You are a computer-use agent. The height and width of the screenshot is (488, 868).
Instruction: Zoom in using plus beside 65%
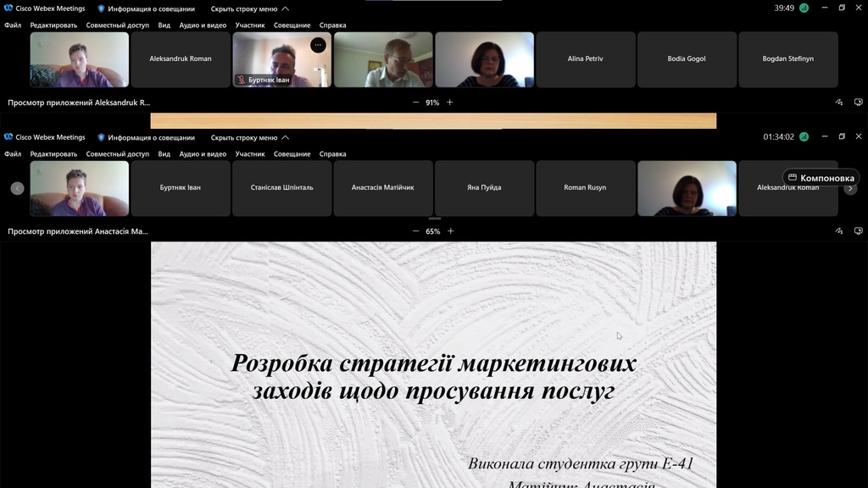(451, 231)
